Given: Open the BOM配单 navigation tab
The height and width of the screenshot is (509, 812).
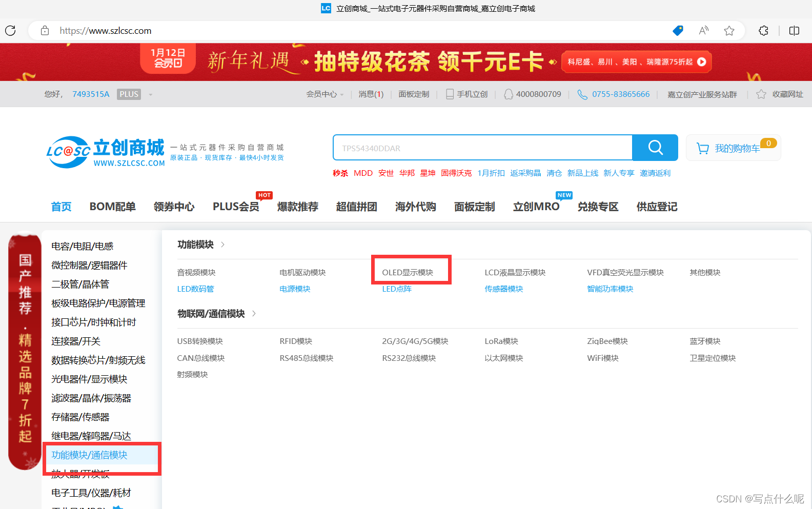Looking at the screenshot, I should [112, 207].
